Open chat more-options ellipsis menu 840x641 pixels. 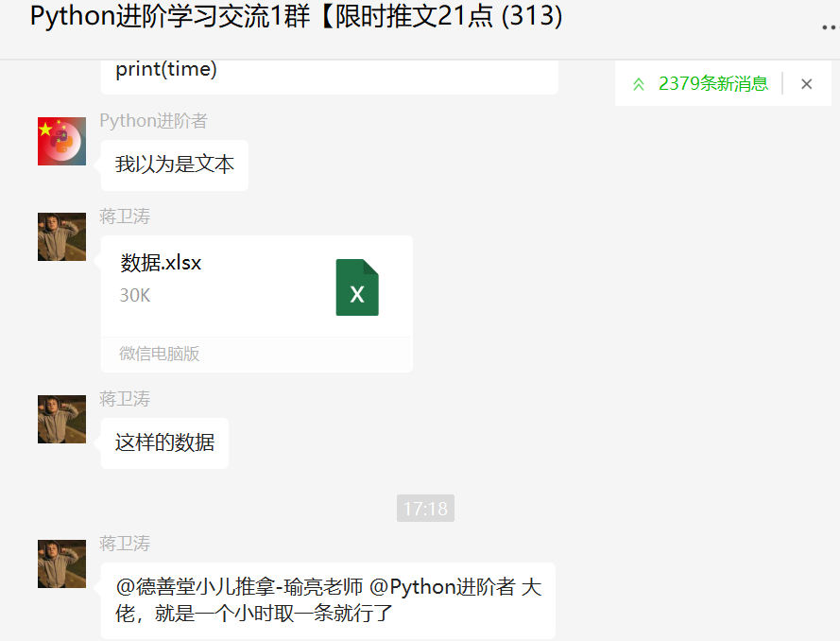tap(830, 27)
